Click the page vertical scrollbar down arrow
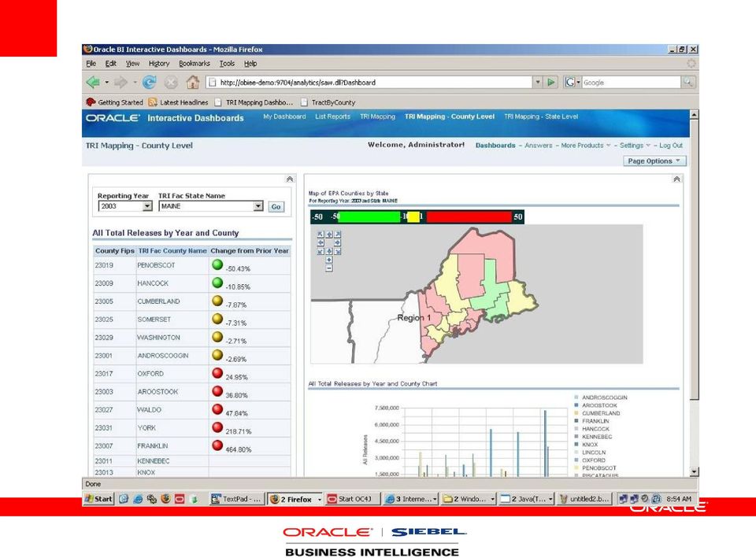 pos(694,472)
